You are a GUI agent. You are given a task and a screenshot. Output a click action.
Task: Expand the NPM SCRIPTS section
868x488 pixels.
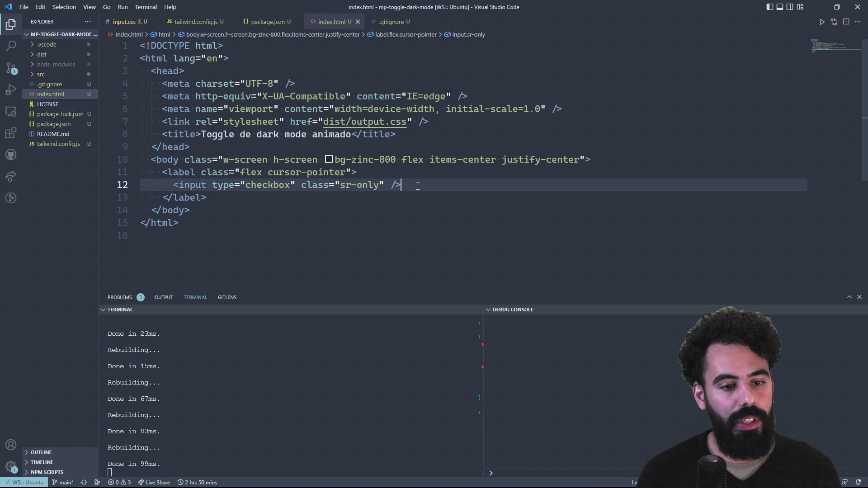pos(47,472)
